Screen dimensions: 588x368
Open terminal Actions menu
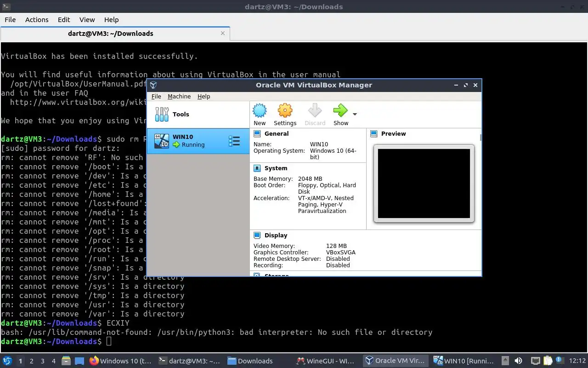click(x=37, y=19)
